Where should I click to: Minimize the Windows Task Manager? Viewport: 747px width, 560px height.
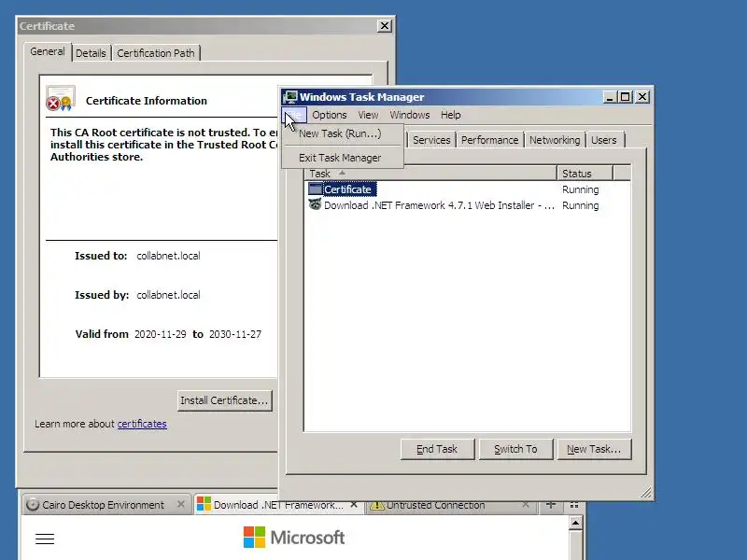(x=610, y=97)
